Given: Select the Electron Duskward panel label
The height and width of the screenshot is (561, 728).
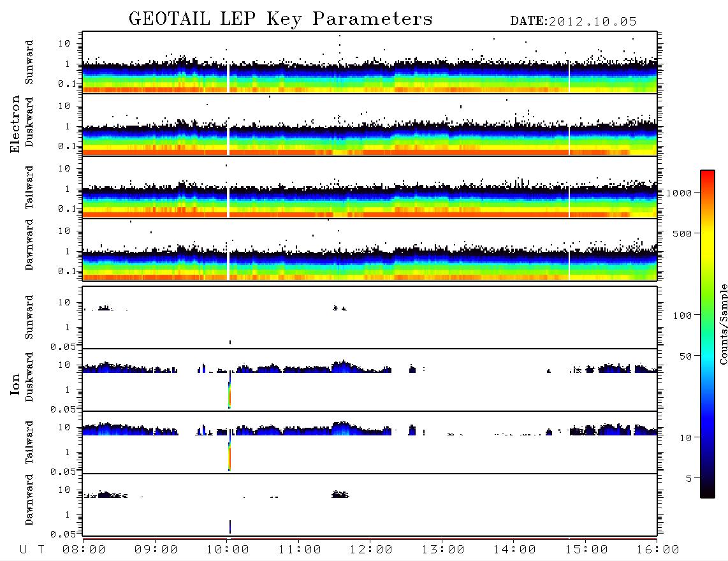Looking at the screenshot, I should pos(29,122).
